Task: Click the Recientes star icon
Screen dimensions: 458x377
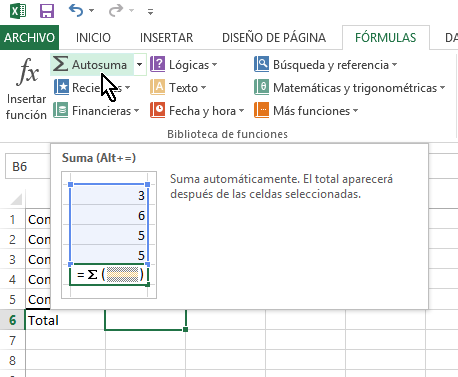Action: pyautogui.click(x=61, y=87)
